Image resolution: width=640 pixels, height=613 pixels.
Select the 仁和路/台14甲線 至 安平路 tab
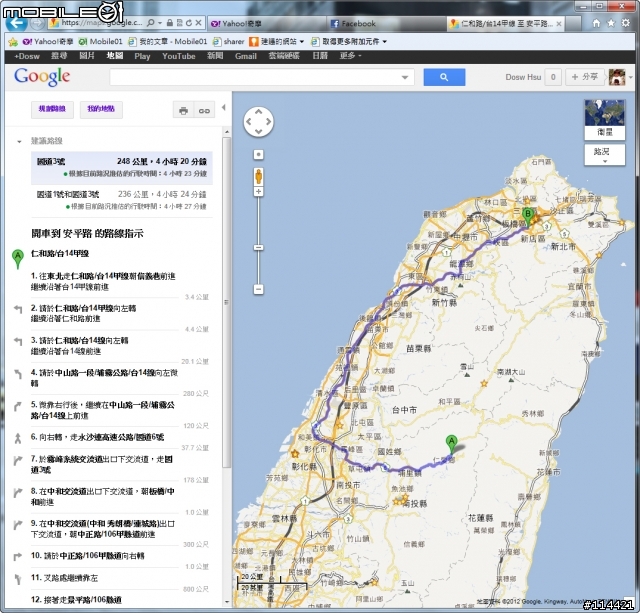coord(505,24)
